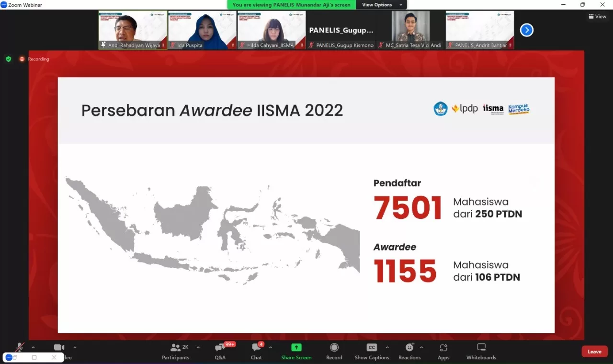Click the lpdp logo on the slide
The image size is (613, 364).
point(465,109)
